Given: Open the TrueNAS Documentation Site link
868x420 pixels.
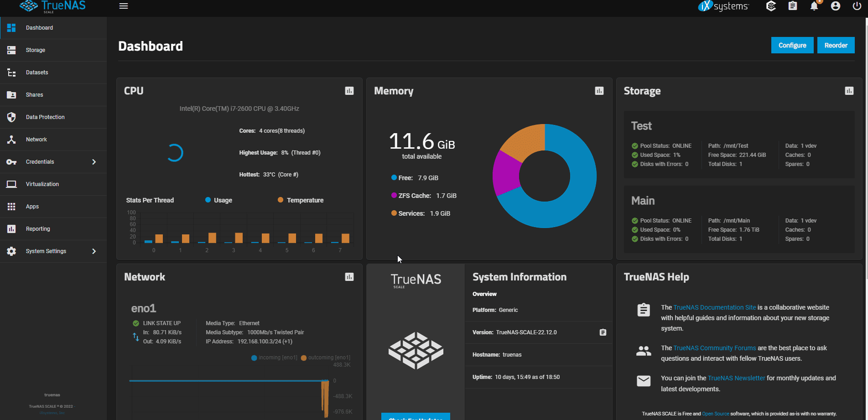Looking at the screenshot, I should tap(715, 307).
